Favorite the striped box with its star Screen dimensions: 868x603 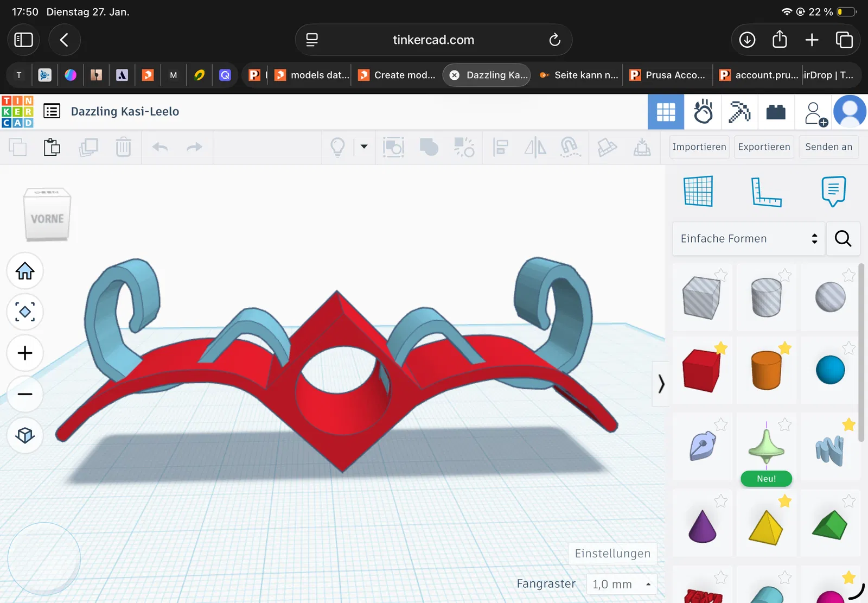720,275
